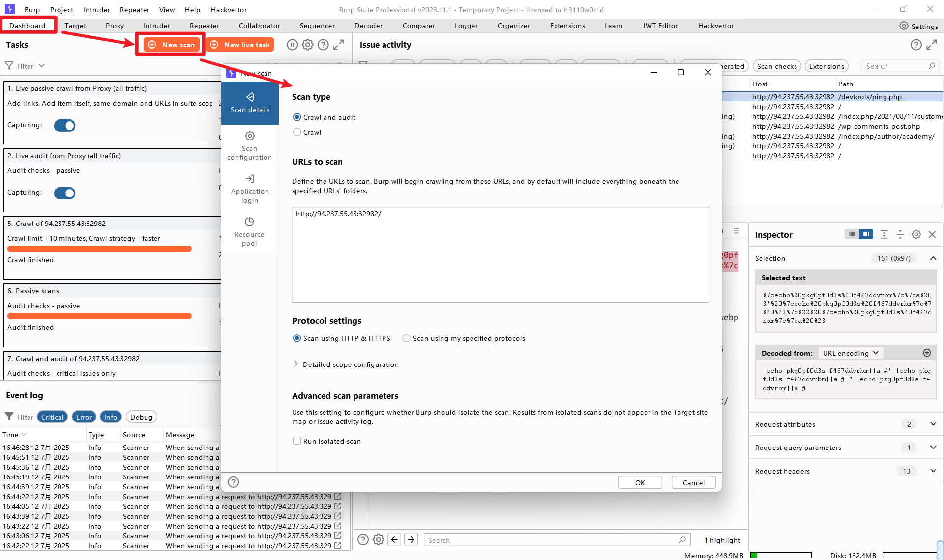Switch to the Repeater tab
Image resolution: width=944 pixels, height=560 pixels.
point(204,26)
